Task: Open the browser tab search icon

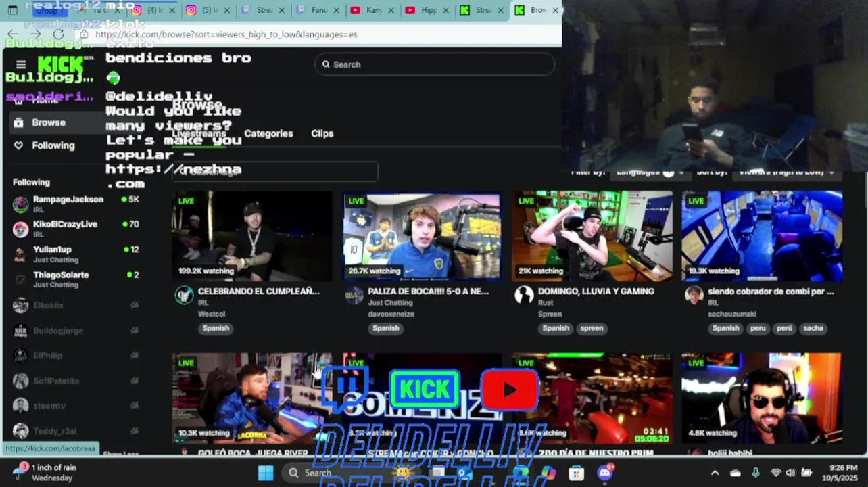Action: coord(12,10)
